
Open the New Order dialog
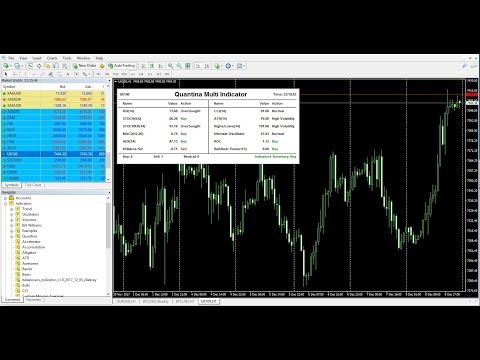click(x=85, y=66)
